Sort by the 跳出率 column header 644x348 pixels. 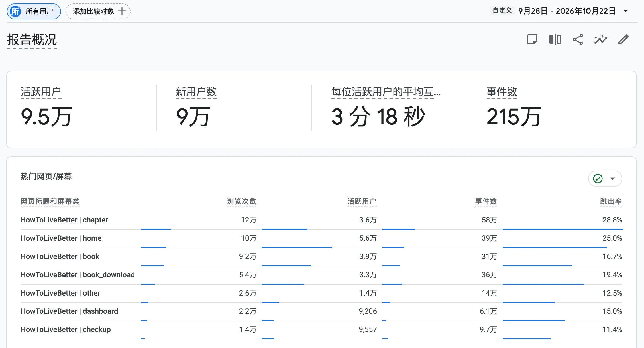point(611,201)
